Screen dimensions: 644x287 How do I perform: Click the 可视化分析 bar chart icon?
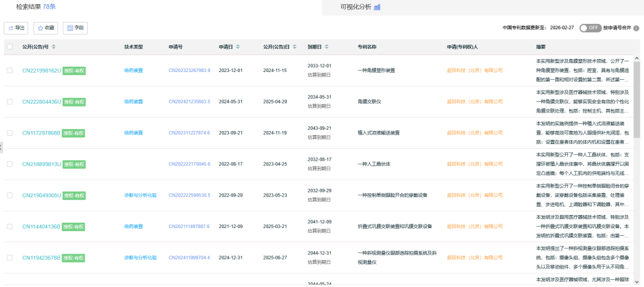tap(377, 7)
